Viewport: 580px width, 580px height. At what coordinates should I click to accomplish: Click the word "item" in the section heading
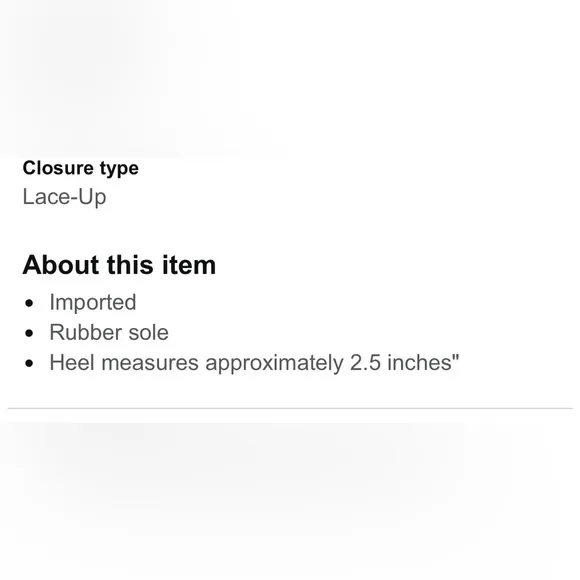[x=189, y=265]
